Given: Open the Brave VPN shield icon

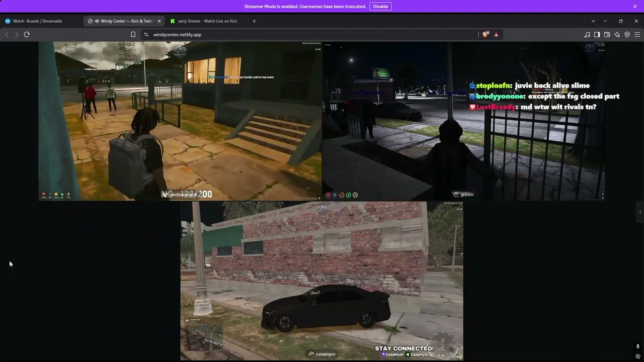Looking at the screenshot, I should [x=627, y=35].
